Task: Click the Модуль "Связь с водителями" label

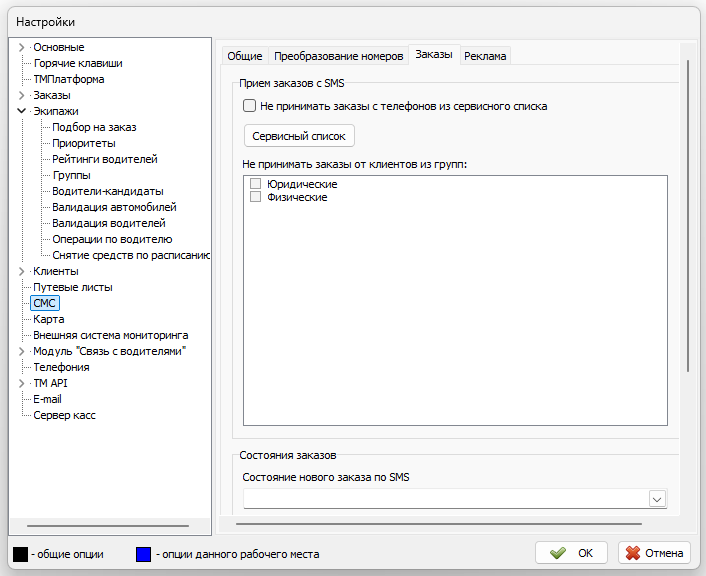Action: pos(109,351)
